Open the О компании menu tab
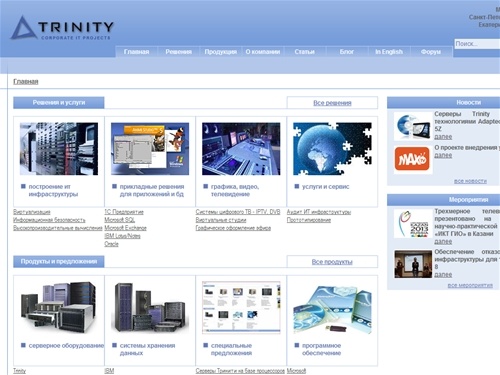The height and width of the screenshot is (375, 500). [x=263, y=52]
